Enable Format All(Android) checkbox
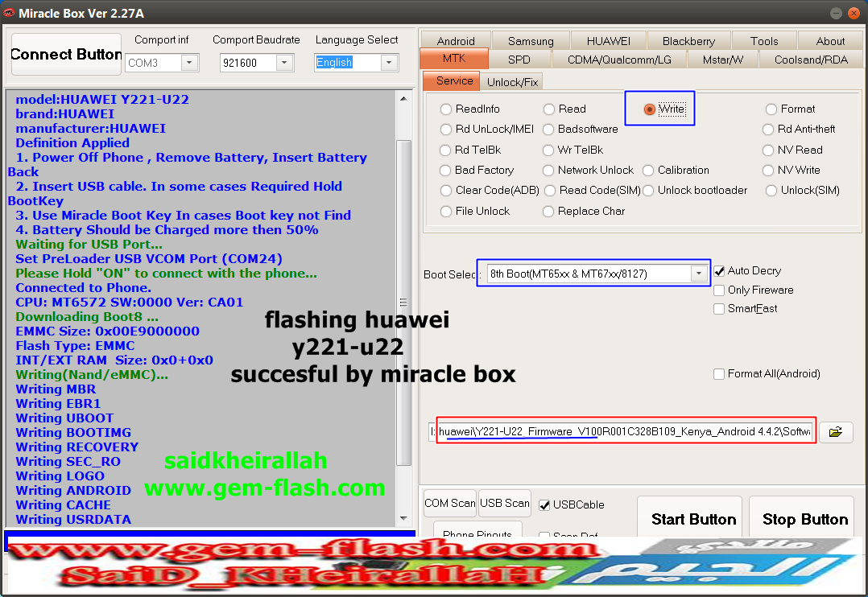 pos(719,374)
